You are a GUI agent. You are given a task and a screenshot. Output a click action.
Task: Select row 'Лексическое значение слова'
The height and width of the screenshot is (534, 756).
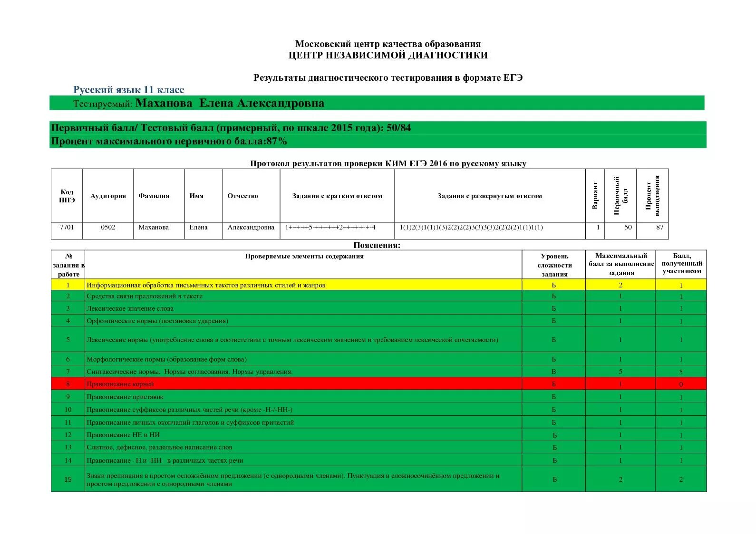coord(379,308)
